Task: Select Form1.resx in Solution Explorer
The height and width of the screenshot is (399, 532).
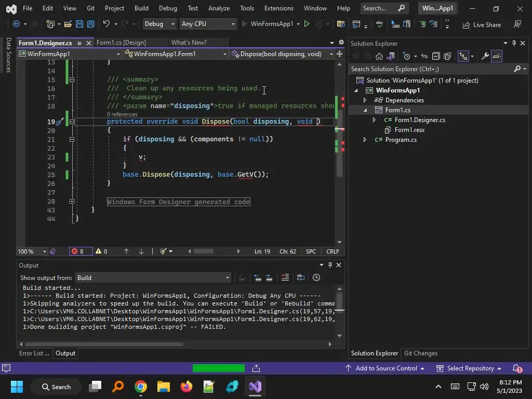Action: point(409,130)
